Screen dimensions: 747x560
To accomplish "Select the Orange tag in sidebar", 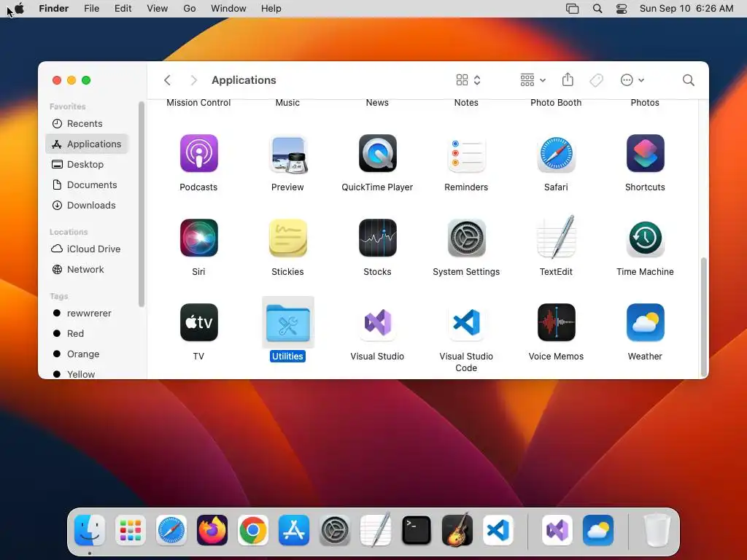I will point(88,354).
